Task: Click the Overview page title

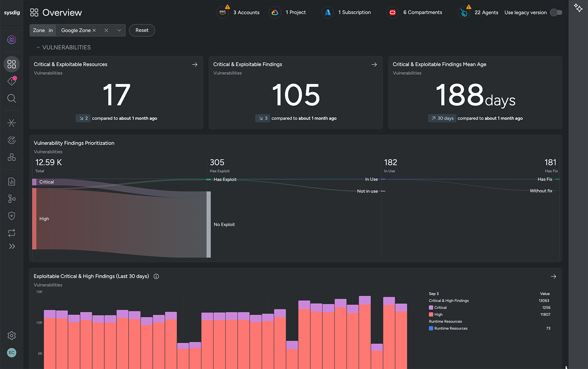Action: tap(62, 13)
